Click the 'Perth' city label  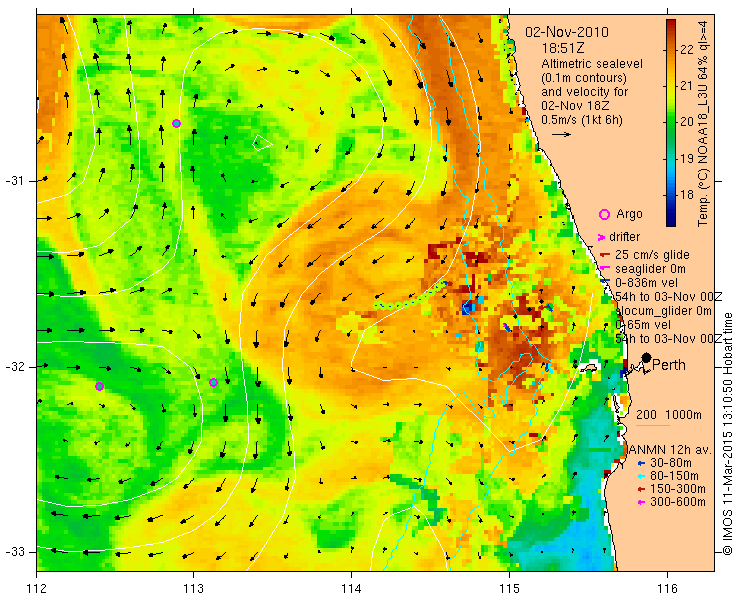point(669,365)
